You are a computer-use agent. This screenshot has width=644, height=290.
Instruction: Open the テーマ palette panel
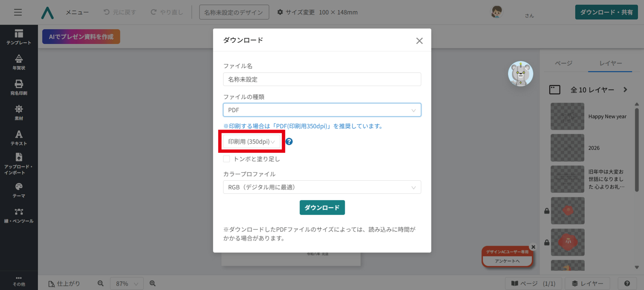click(x=19, y=190)
